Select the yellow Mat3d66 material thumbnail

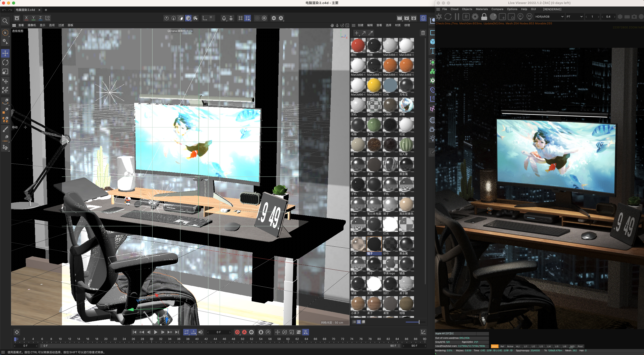[374, 85]
